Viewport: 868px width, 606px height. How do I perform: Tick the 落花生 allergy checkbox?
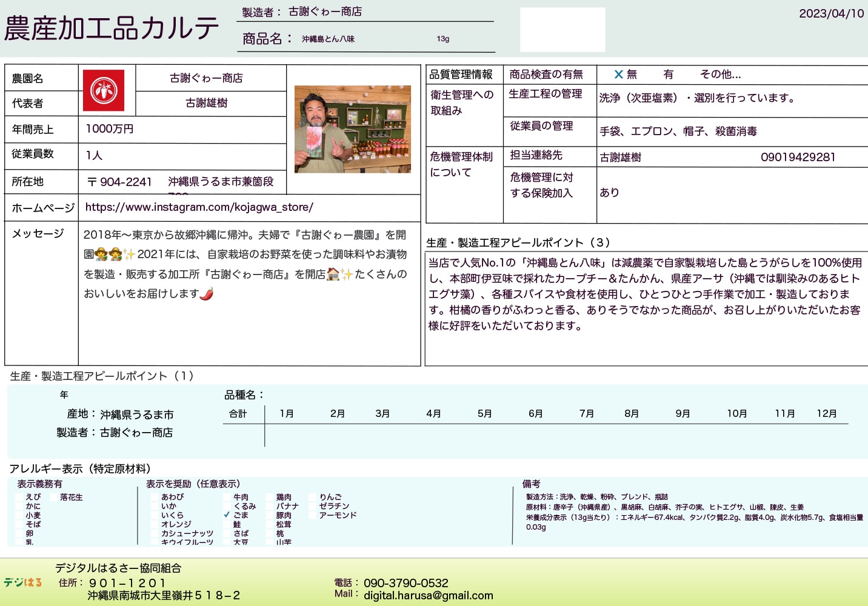tap(54, 497)
